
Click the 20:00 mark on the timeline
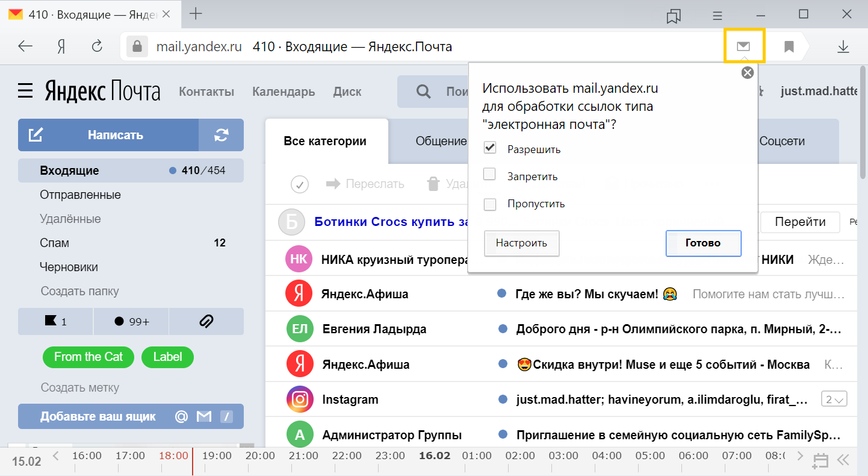[x=260, y=456]
